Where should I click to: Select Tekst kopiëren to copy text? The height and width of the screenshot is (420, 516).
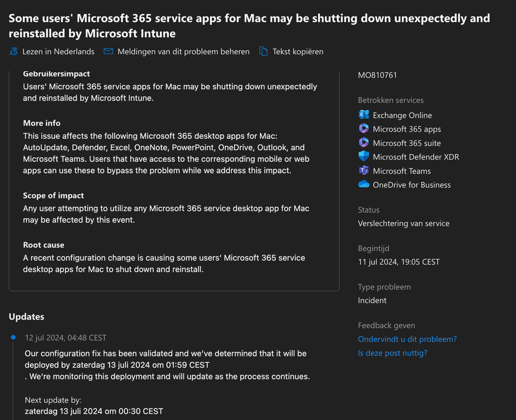point(298,52)
